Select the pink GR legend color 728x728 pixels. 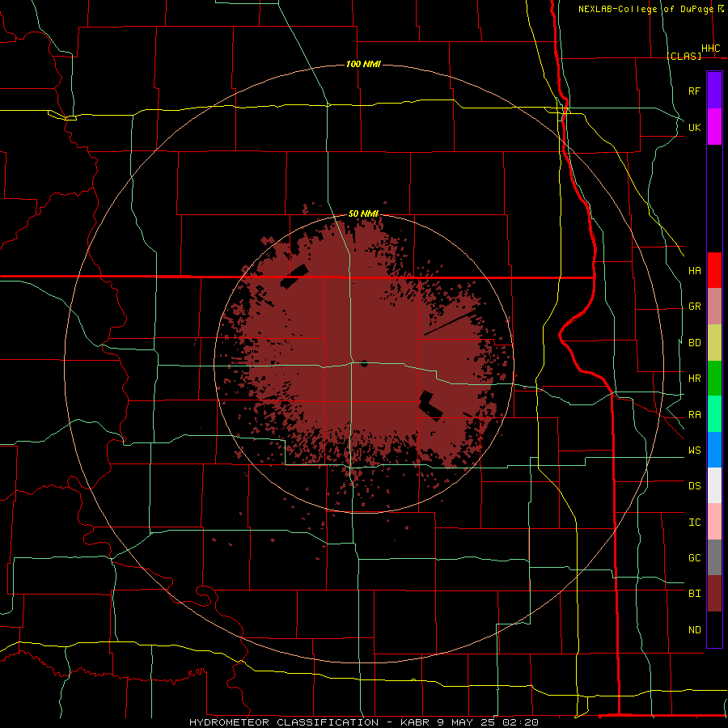tap(714, 307)
